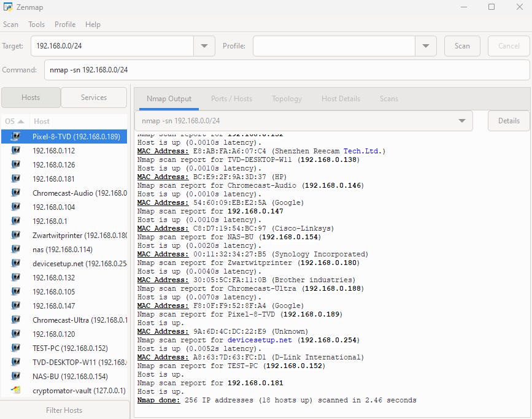Viewport: 532px width, 419px height.
Task: Switch to the Nmap Output tab
Action: click(x=169, y=99)
